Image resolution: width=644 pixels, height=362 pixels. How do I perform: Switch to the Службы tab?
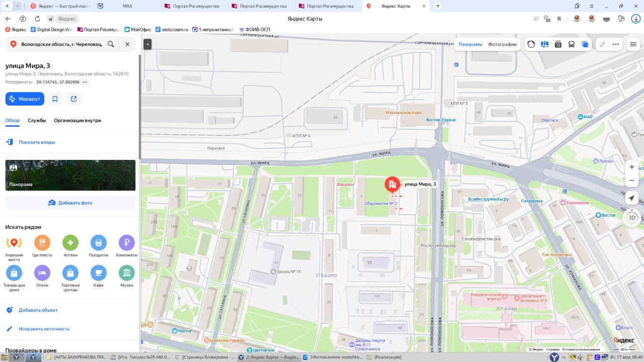coord(37,121)
